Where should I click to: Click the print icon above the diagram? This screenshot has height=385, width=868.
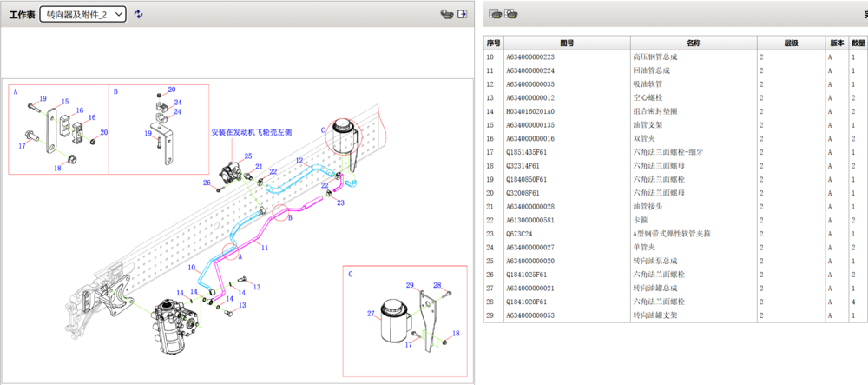tap(446, 15)
